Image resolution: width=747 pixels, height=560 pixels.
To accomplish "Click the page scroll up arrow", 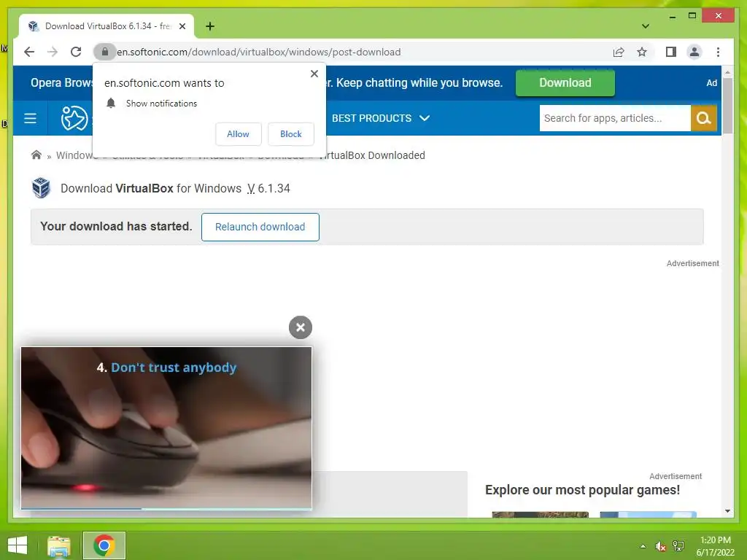I will click(727, 72).
